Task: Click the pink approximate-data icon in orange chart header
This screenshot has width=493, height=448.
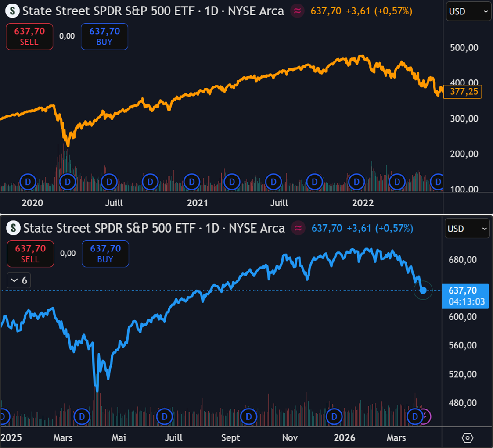Action: coord(297,11)
